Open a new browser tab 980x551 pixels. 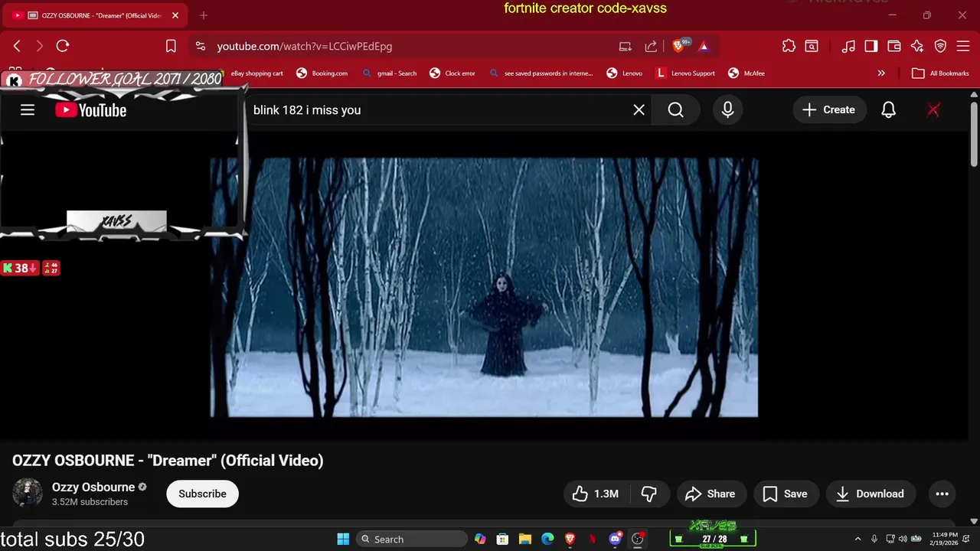point(203,15)
